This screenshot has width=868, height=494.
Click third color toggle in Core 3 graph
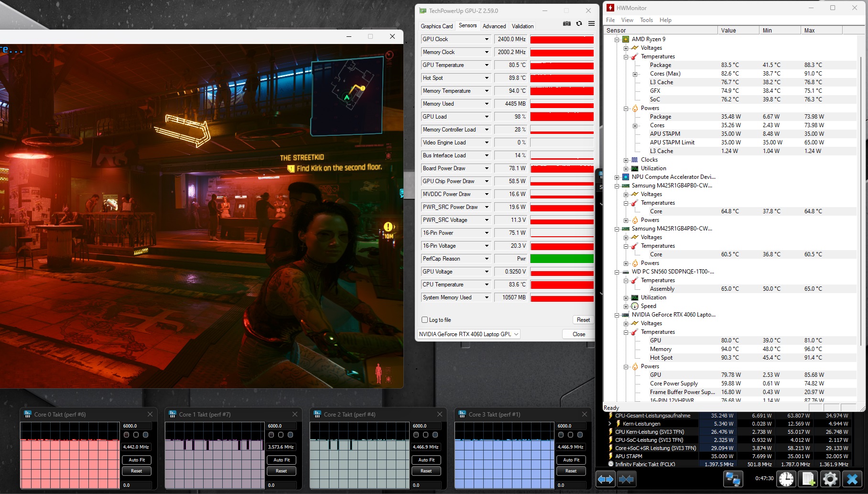click(580, 435)
